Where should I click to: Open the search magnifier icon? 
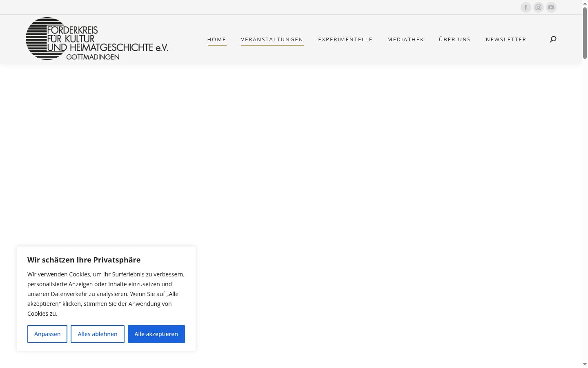tap(553, 39)
